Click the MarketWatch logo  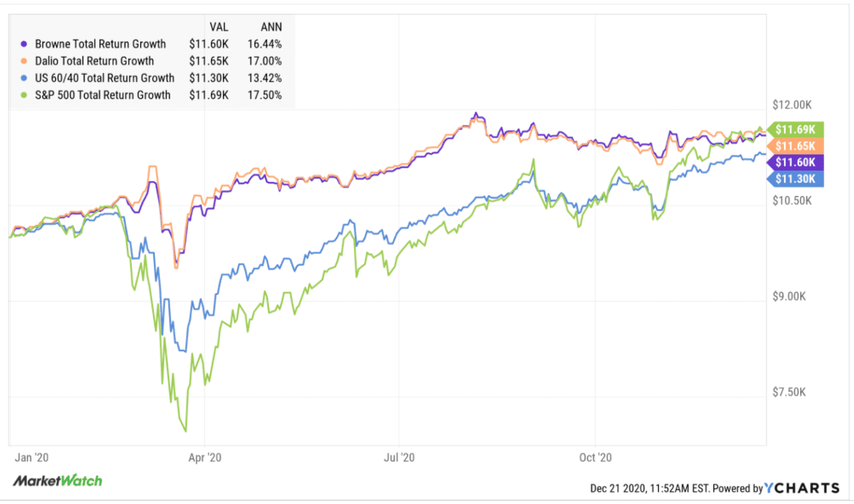(57, 481)
